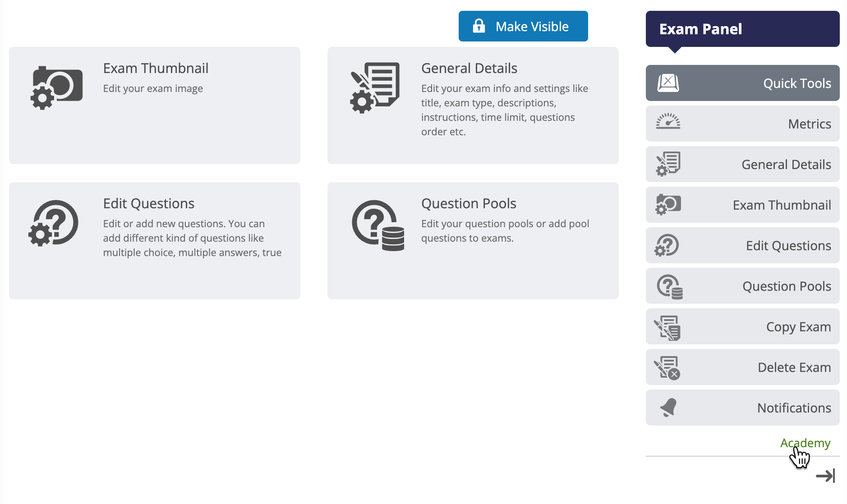
Task: Open Question Pools from the sidebar
Action: click(x=742, y=286)
